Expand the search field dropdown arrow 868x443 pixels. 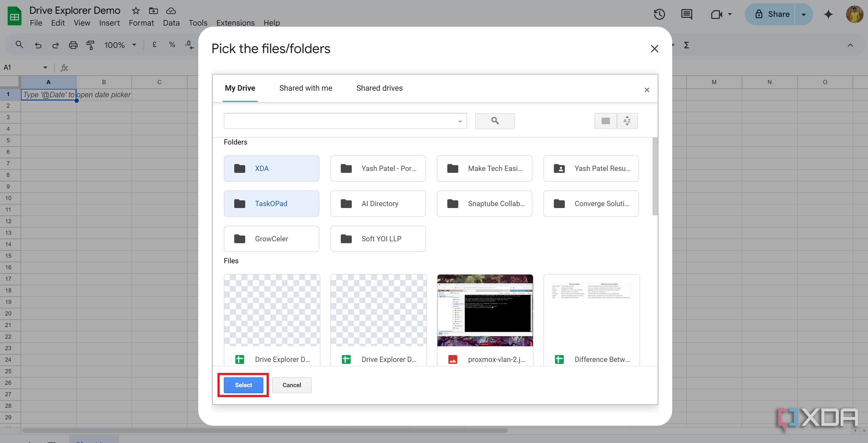(x=460, y=121)
